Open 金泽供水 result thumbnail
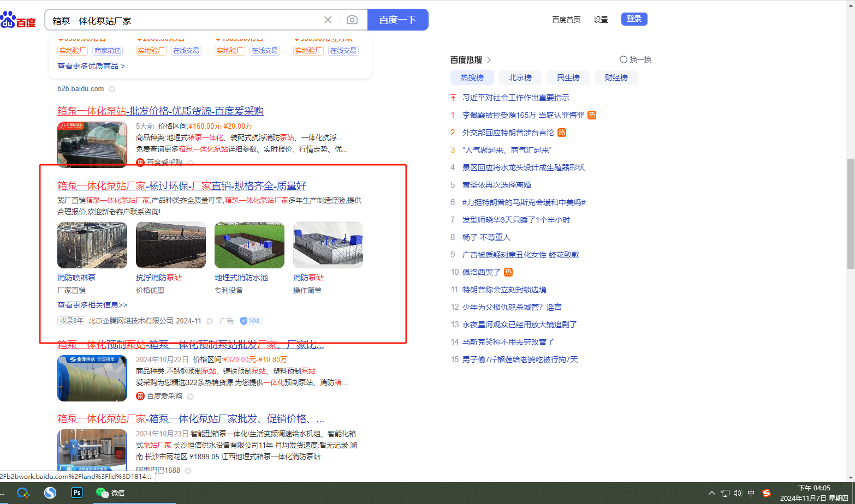The height and width of the screenshot is (504, 855). pos(92,378)
